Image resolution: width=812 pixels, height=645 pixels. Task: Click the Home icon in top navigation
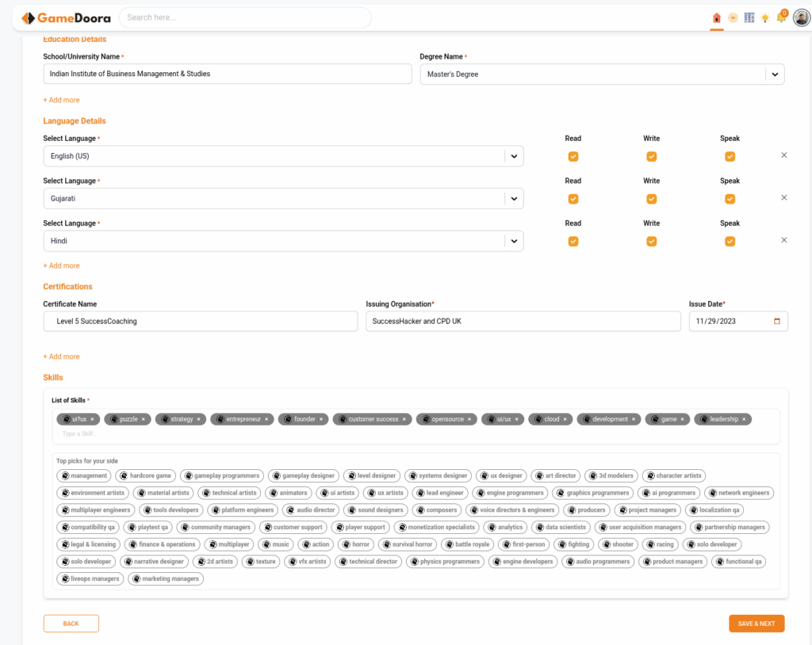[x=717, y=18]
